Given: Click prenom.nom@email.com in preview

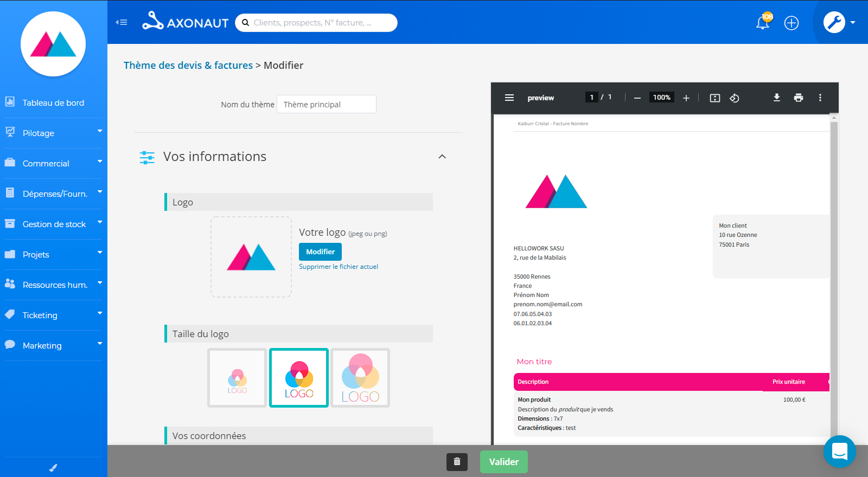Looking at the screenshot, I should 548,304.
